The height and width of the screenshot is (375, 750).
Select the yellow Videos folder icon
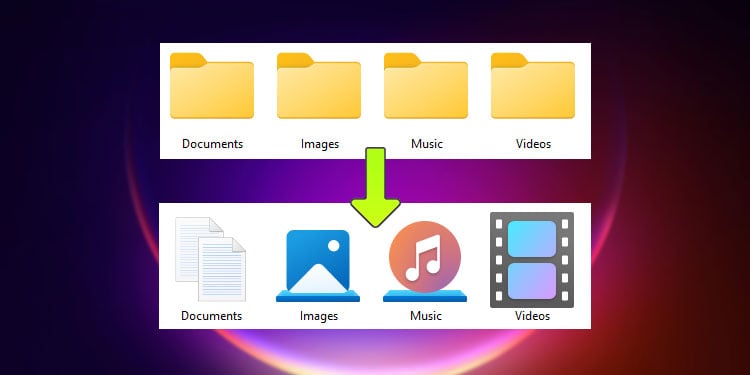click(533, 86)
